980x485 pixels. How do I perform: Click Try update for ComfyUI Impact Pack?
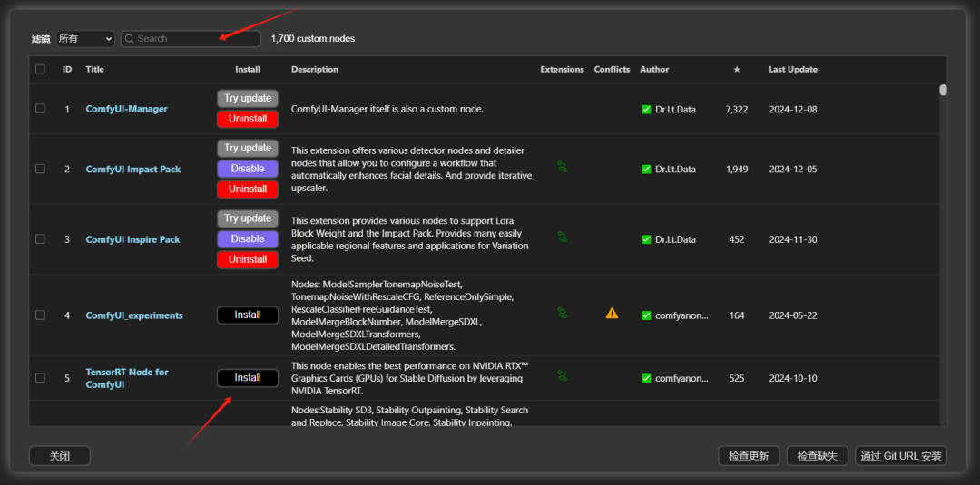tap(248, 149)
